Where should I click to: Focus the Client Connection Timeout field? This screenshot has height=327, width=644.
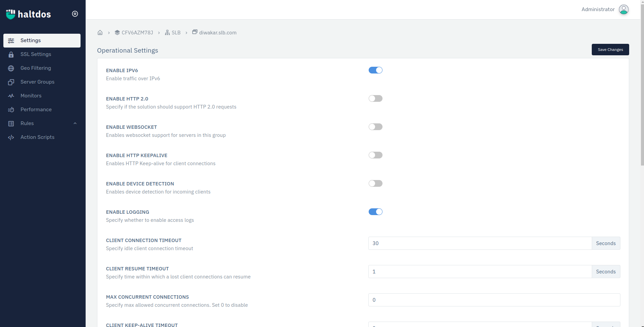click(480, 243)
